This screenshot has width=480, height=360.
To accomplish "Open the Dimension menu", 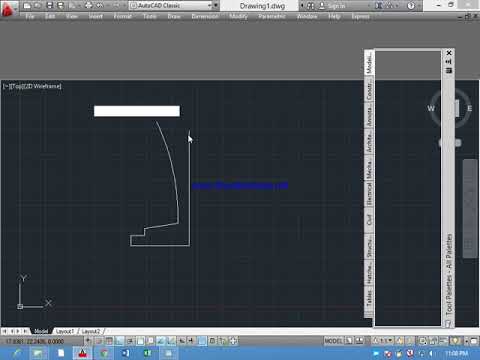I will pyautogui.click(x=205, y=16).
